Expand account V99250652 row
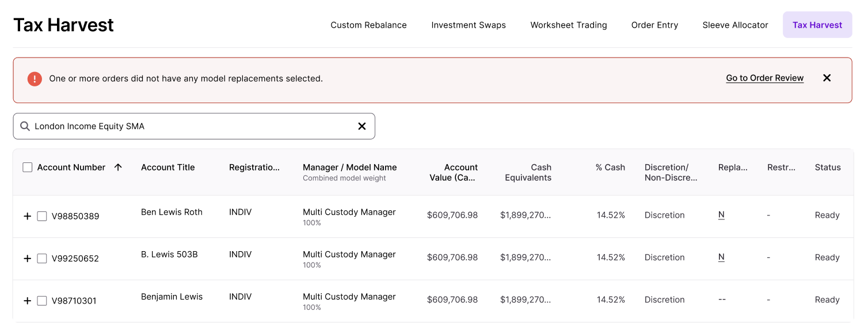The image size is (868, 326). (27, 259)
